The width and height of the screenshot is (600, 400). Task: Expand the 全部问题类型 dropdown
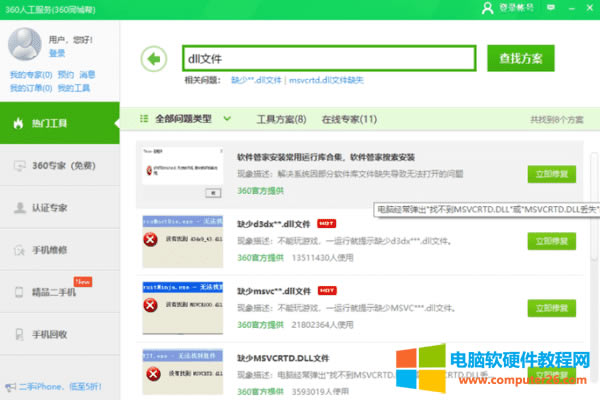click(227, 119)
